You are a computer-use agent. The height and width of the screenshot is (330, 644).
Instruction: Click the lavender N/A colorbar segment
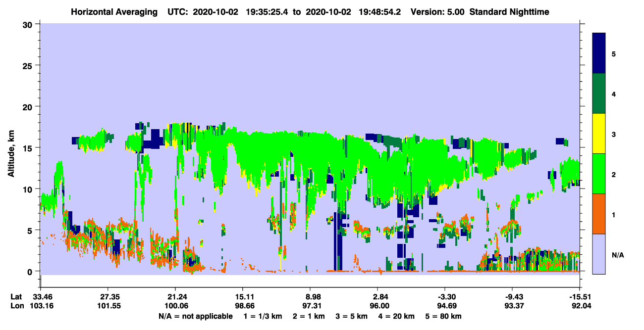(x=599, y=254)
